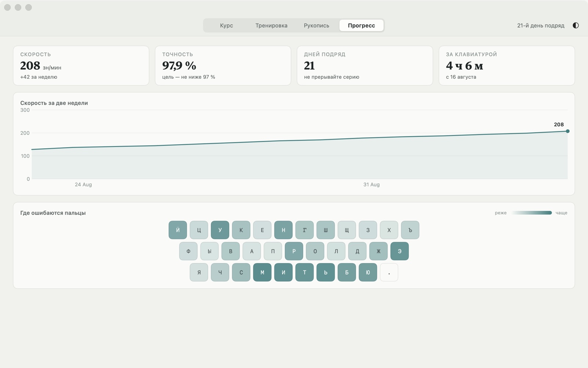Click the Э key in heatmap

pyautogui.click(x=399, y=251)
